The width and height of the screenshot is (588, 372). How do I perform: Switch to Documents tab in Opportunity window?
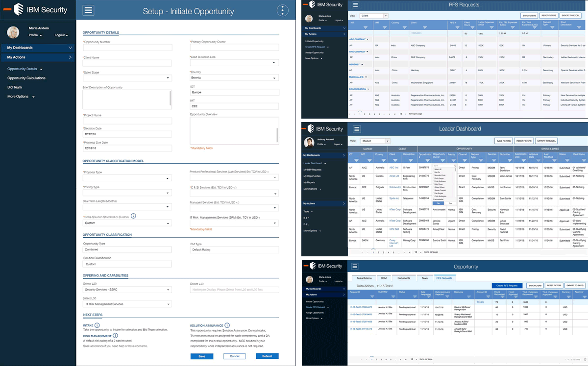(404, 278)
